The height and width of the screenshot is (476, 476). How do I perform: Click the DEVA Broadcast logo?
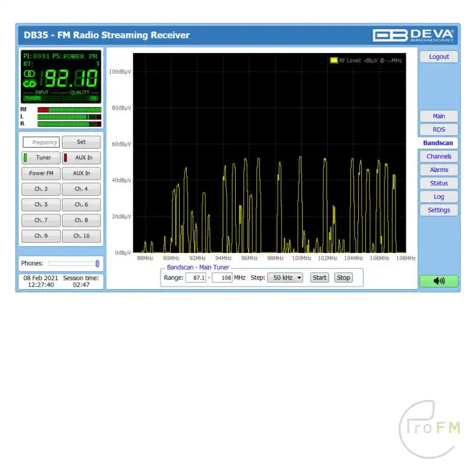pyautogui.click(x=413, y=35)
